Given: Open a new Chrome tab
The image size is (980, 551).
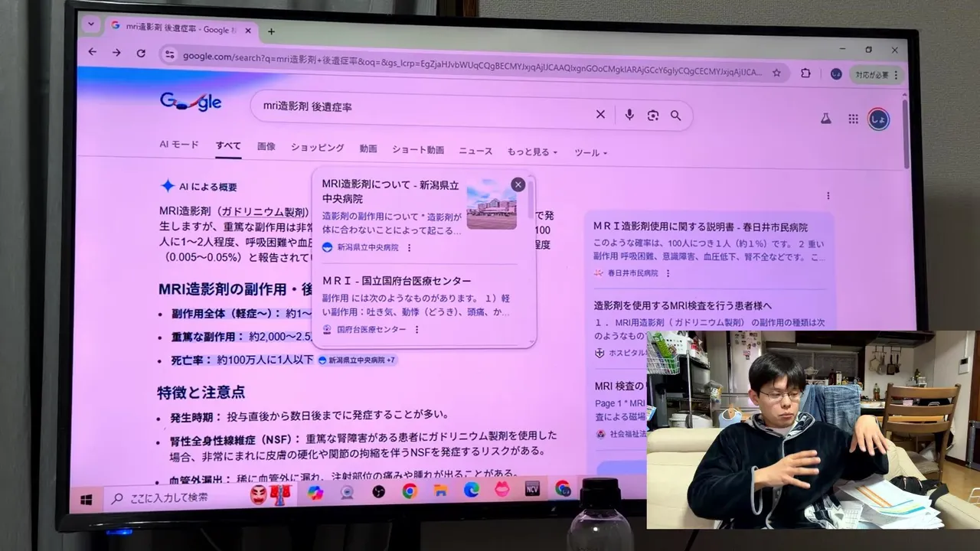Looking at the screenshot, I should tap(271, 31).
